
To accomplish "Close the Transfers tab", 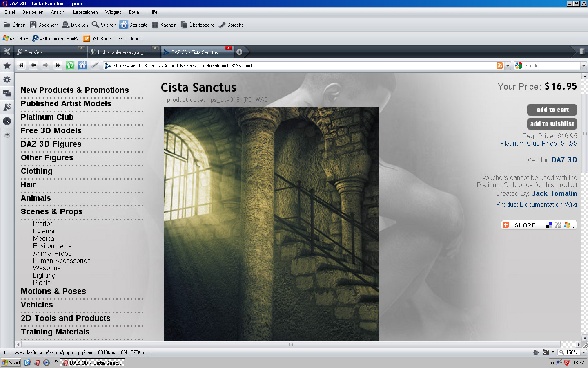I will [x=82, y=48].
